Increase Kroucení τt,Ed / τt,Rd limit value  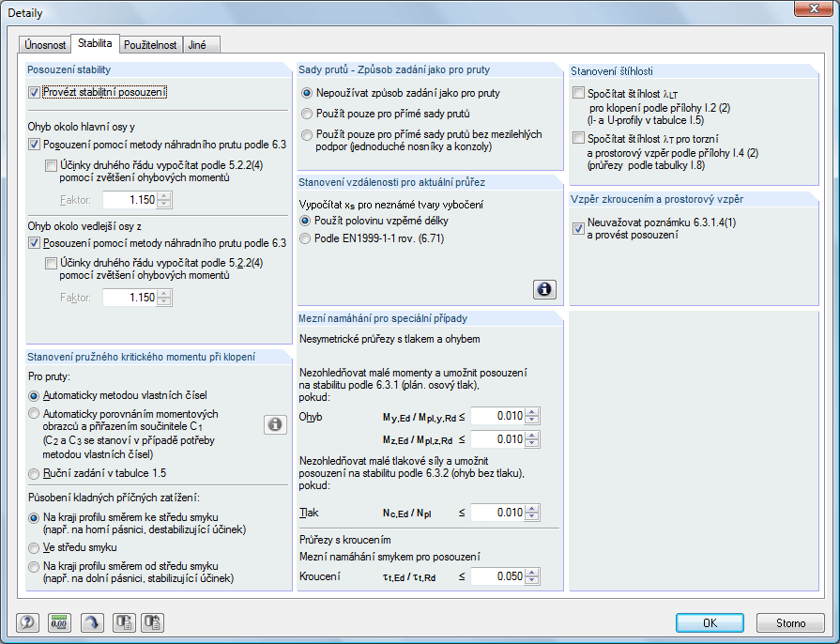[532, 573]
